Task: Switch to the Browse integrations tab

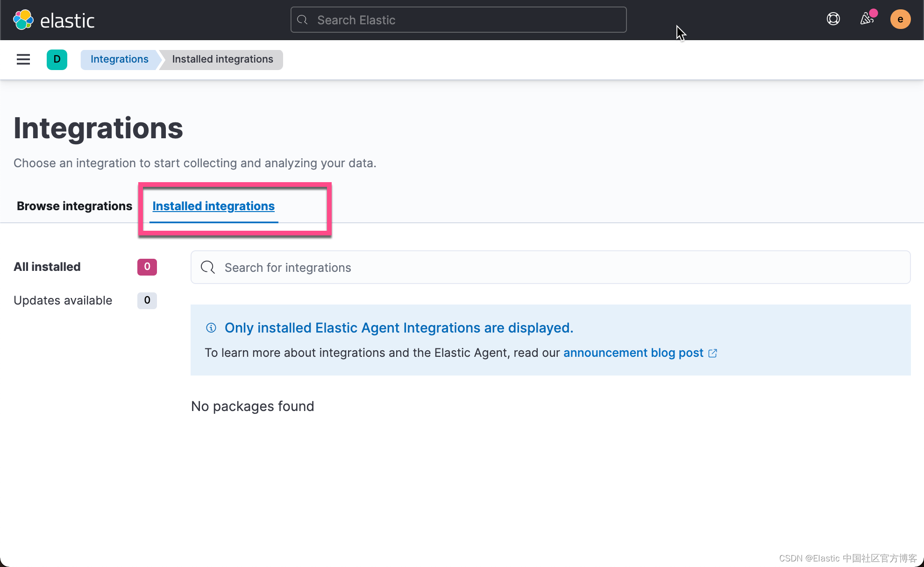Action: tap(74, 206)
